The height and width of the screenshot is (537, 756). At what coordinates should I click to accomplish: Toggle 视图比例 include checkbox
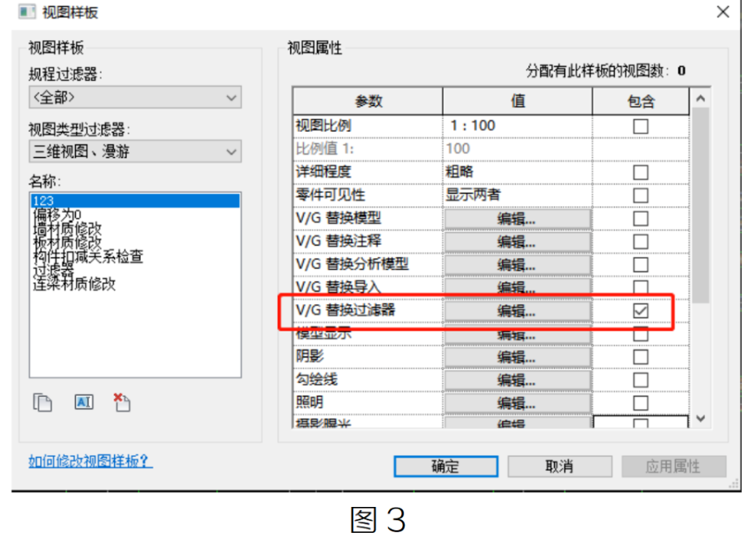640,126
